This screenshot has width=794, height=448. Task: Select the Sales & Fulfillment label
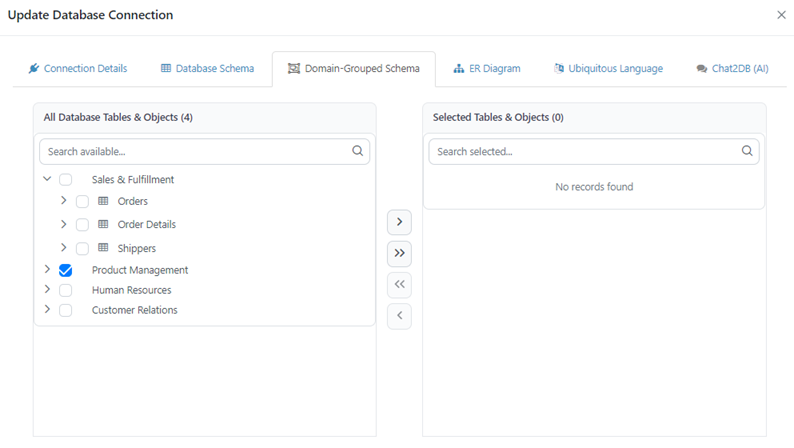pyautogui.click(x=133, y=180)
